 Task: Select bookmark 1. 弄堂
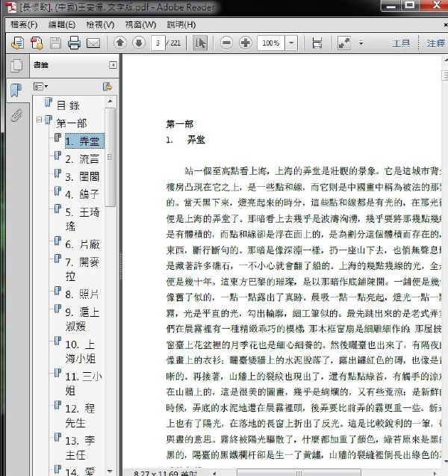pos(84,141)
